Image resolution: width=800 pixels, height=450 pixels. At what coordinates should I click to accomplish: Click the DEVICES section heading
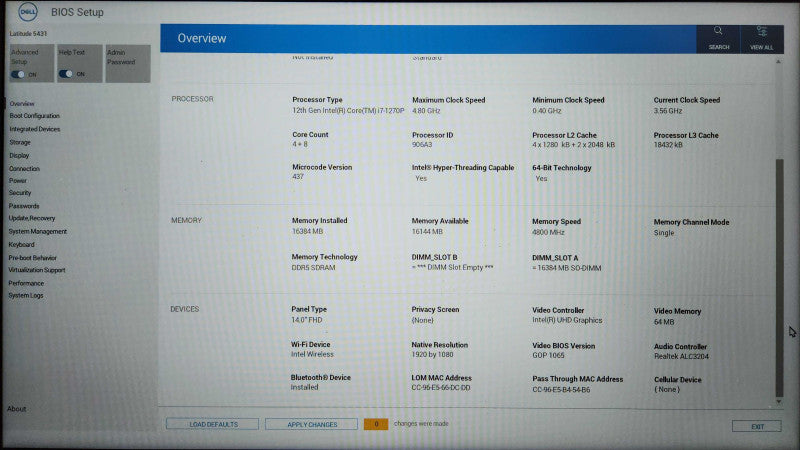[184, 309]
